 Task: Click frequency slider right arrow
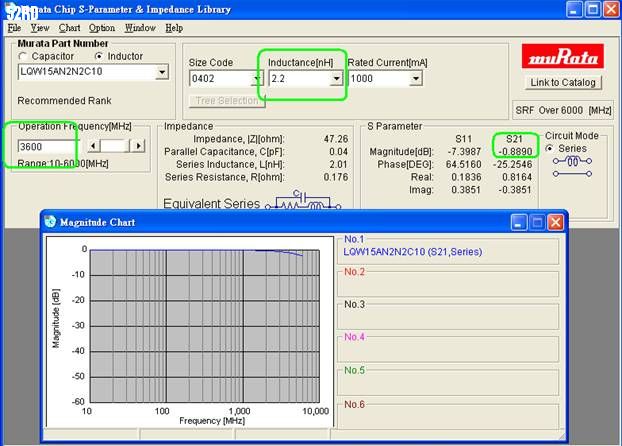[x=138, y=146]
